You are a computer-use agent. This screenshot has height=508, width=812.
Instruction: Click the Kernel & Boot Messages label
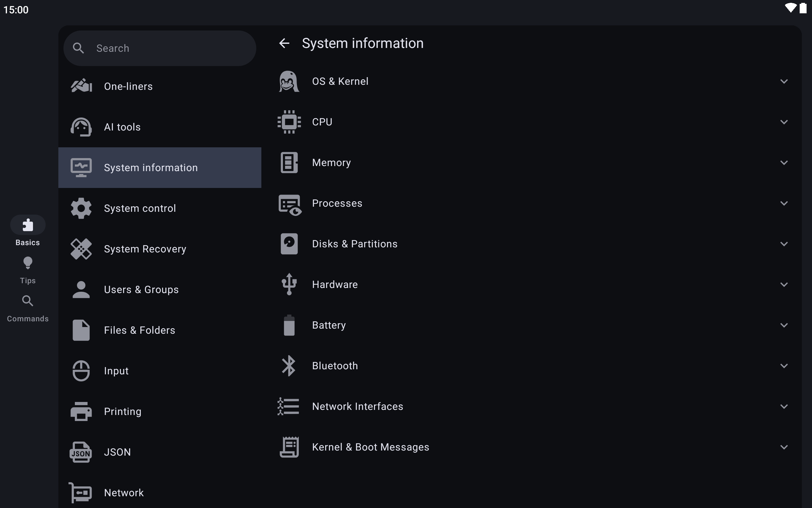(x=370, y=447)
